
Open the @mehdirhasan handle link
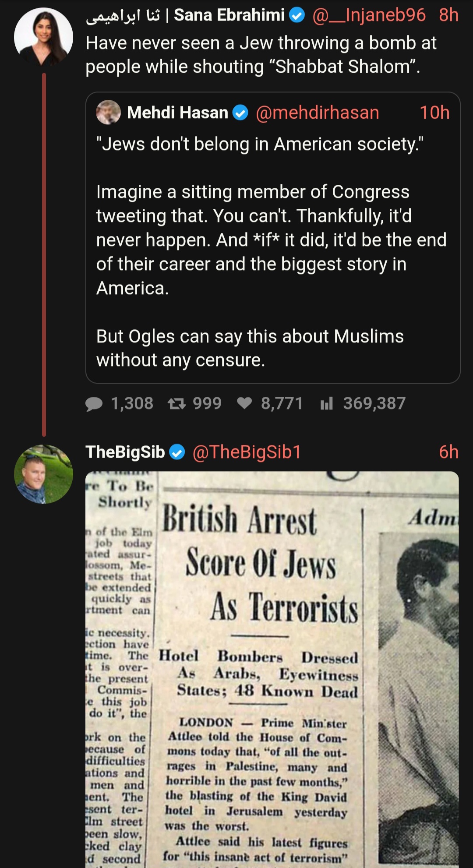pyautogui.click(x=317, y=113)
